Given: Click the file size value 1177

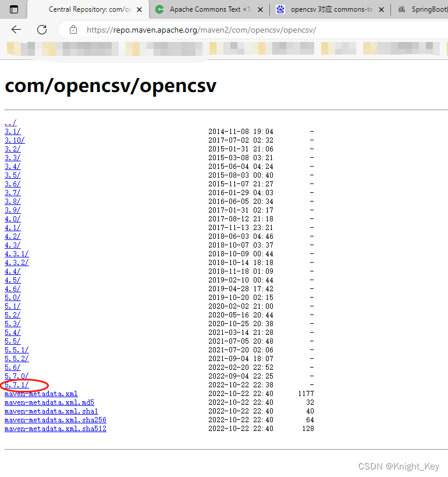Looking at the screenshot, I should 306,394.
